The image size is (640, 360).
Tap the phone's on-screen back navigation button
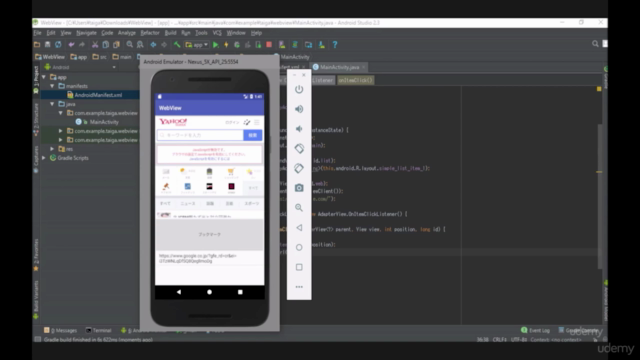(x=179, y=292)
